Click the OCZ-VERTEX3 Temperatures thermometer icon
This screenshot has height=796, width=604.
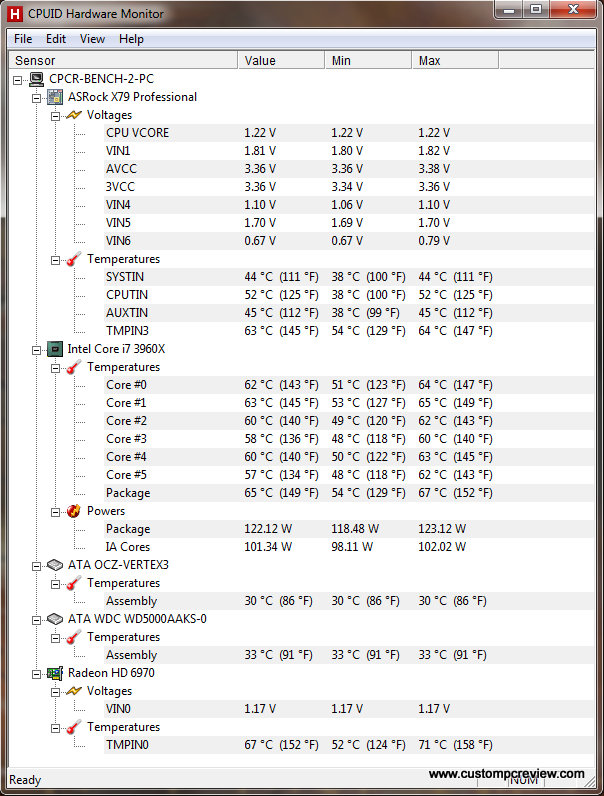pyautogui.click(x=74, y=583)
